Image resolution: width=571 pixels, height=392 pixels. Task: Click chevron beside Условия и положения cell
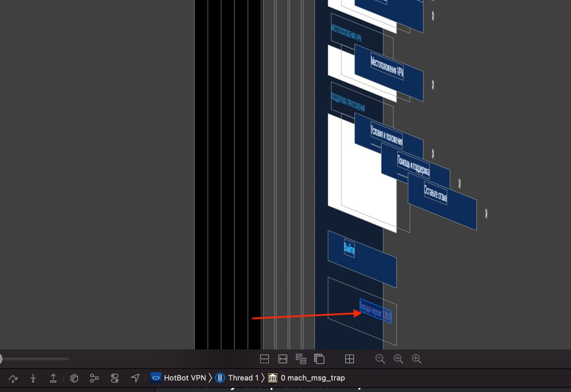pyautogui.click(x=433, y=153)
